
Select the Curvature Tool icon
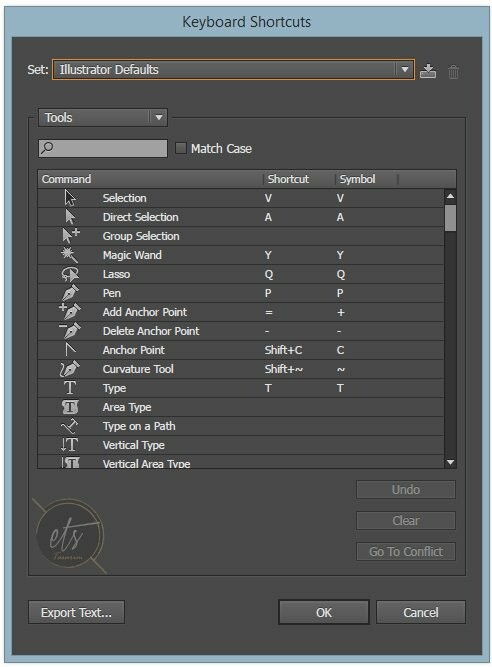pyautogui.click(x=70, y=369)
